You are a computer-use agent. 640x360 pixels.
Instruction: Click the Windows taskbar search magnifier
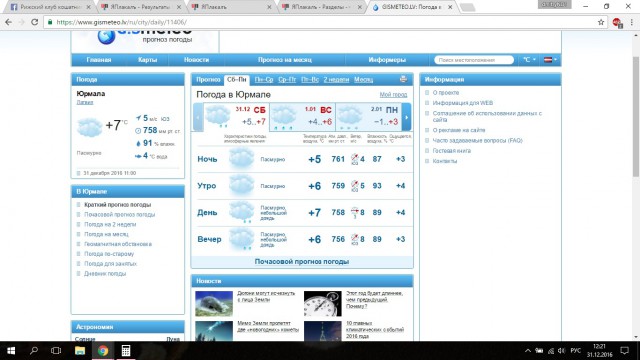tap(34, 351)
